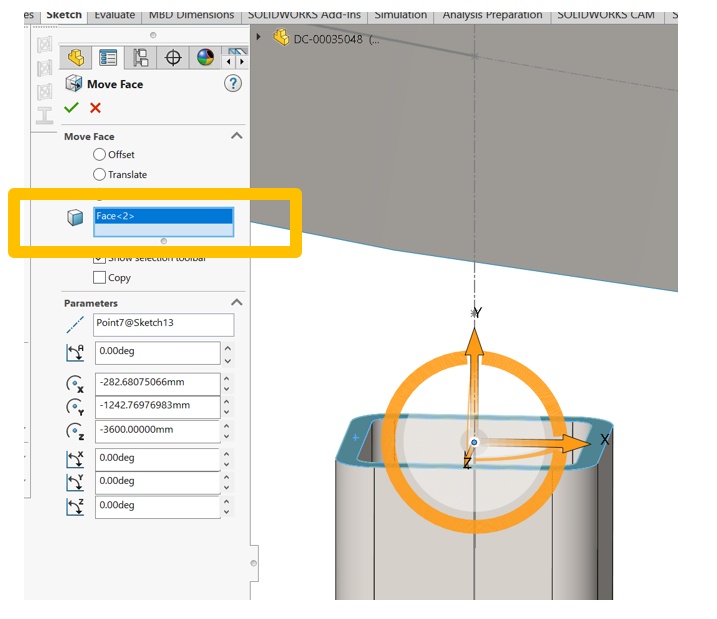Open Move Face help
This screenshot has height=619, width=717.
[x=233, y=84]
